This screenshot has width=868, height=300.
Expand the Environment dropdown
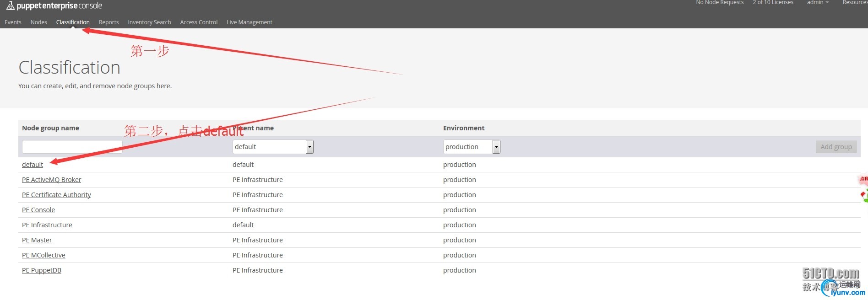click(472, 147)
